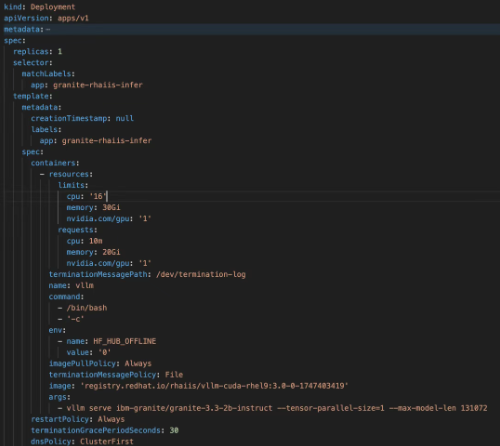
Task: Click the HF_HUB_OFFLINE env name
Action: click(x=125, y=341)
